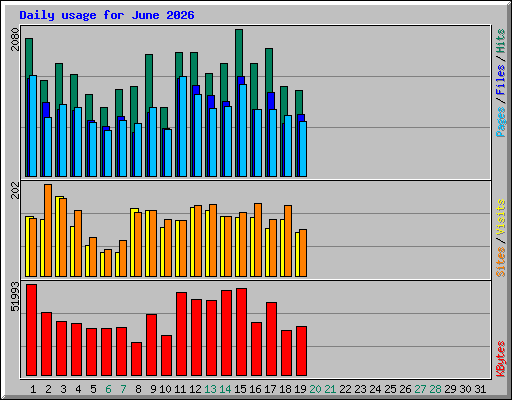The width and height of the screenshot is (512, 400).
Task: Select day 16 label on the x-axis
Action: point(255,389)
